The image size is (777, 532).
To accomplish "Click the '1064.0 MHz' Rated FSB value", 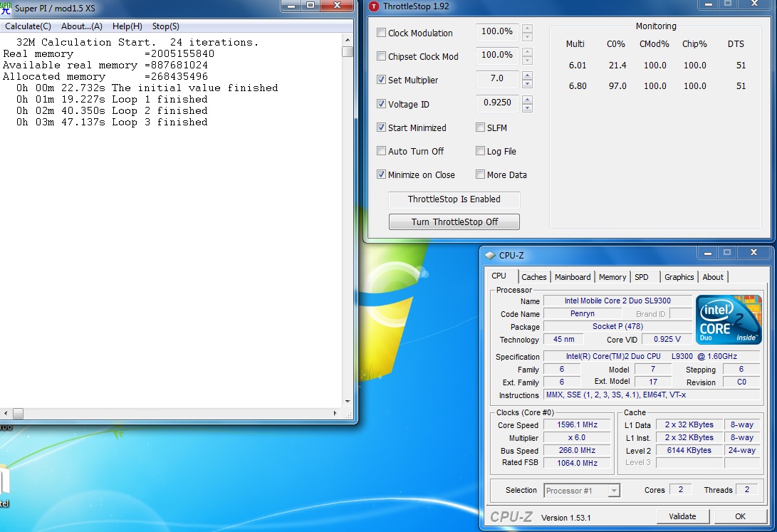I will (x=577, y=463).
